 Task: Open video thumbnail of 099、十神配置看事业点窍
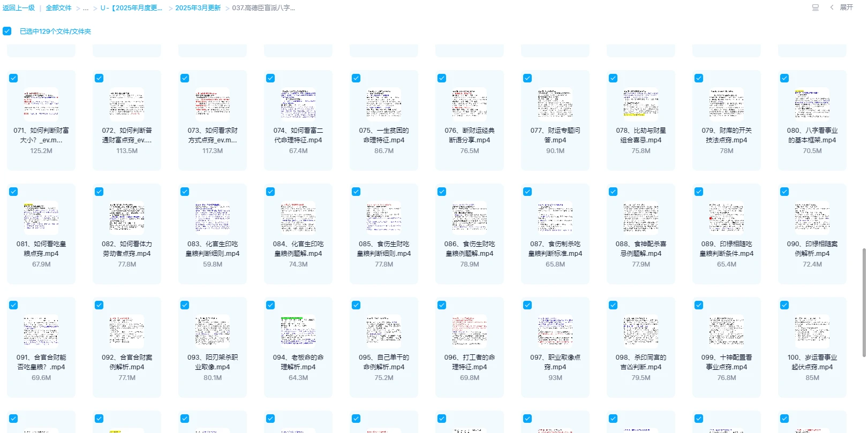click(727, 330)
